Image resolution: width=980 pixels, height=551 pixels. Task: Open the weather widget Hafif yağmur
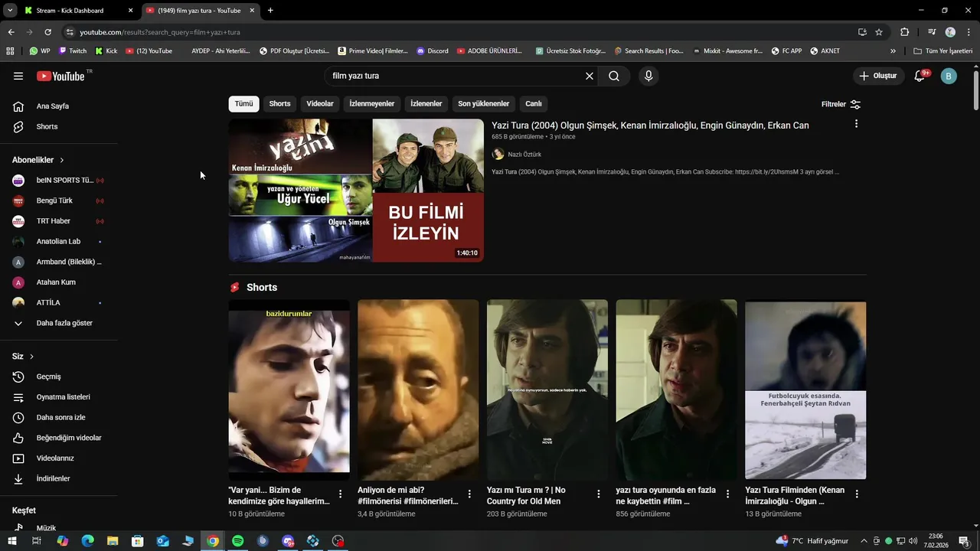coord(812,541)
